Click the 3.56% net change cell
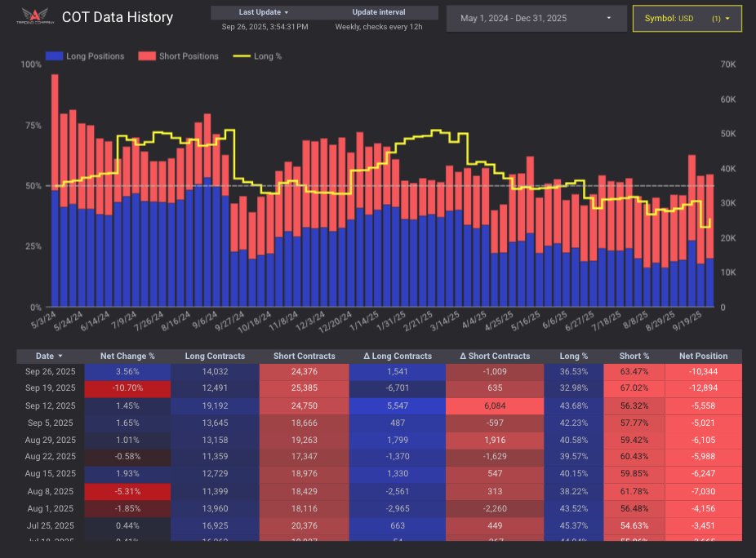756x558 pixels. [127, 371]
